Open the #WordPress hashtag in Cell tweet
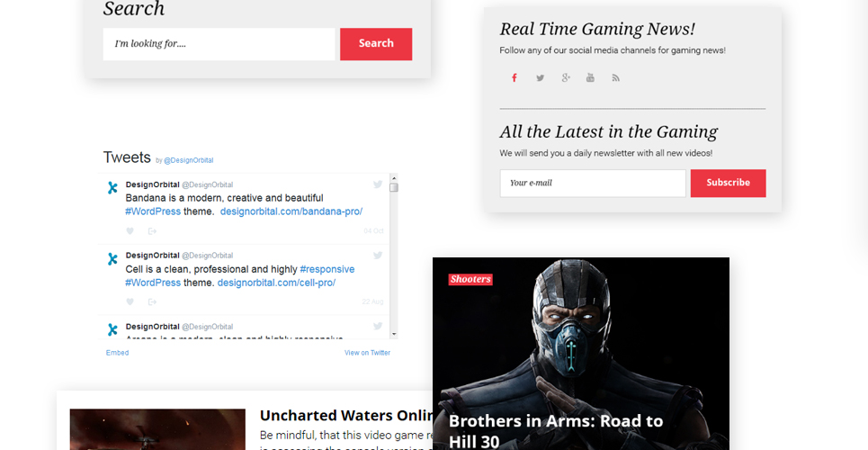Image resolution: width=868 pixels, height=450 pixels. [153, 283]
